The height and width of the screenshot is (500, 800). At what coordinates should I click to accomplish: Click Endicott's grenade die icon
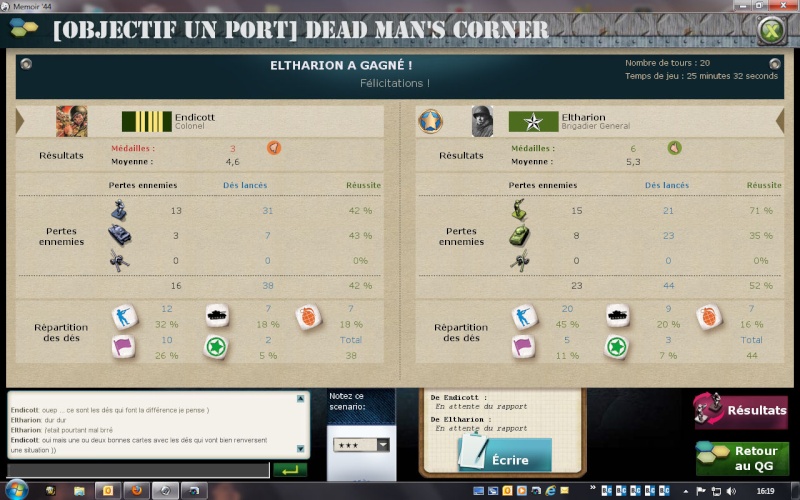point(308,316)
